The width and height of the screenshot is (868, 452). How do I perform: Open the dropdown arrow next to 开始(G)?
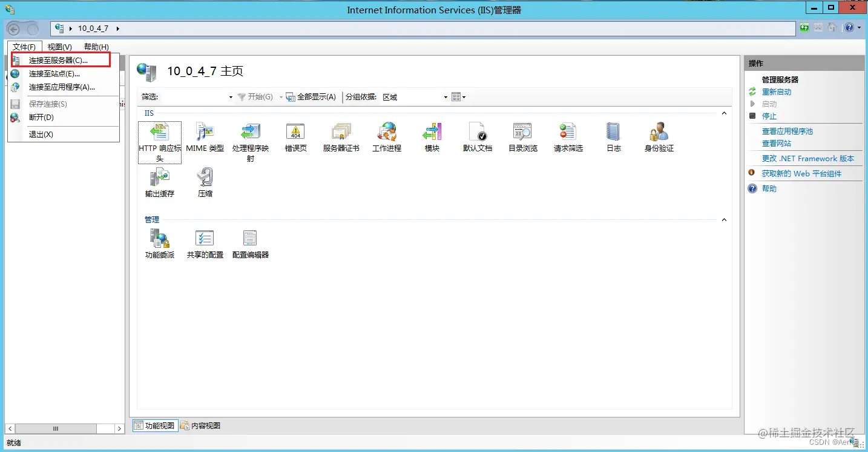[x=281, y=97]
